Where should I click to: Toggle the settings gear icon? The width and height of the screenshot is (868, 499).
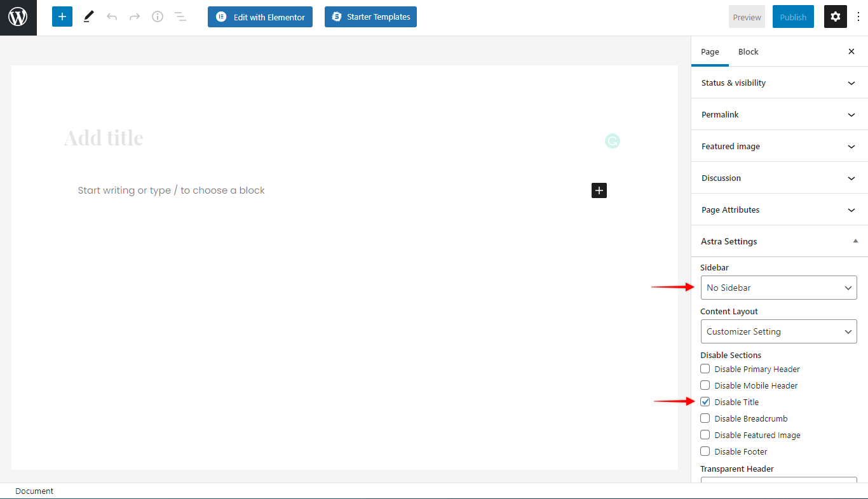pos(836,17)
